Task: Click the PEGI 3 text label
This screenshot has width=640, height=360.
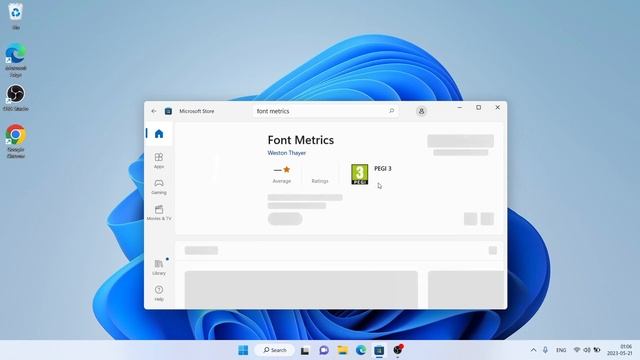Action: pyautogui.click(x=382, y=169)
